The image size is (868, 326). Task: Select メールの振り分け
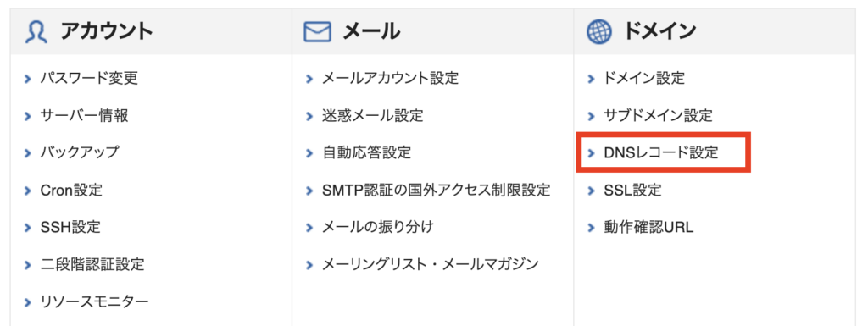coord(377,227)
